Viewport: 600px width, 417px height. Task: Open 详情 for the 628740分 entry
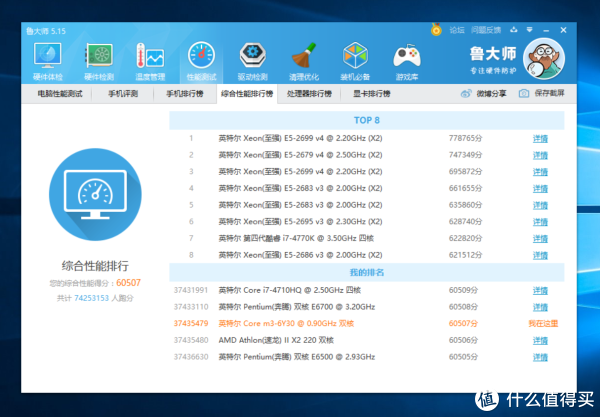coord(540,222)
